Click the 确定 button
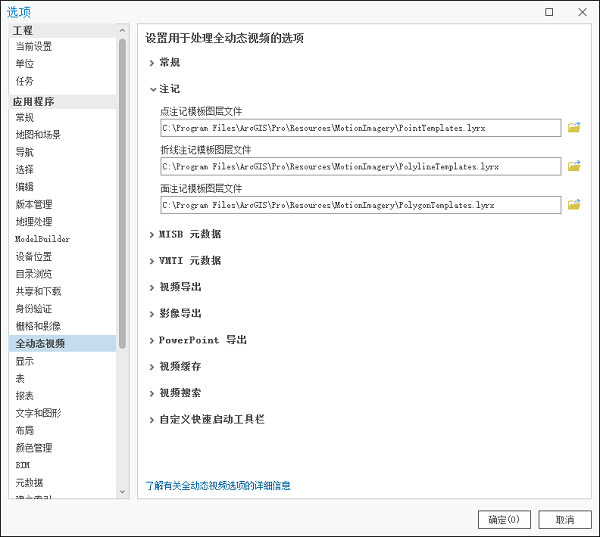The image size is (600, 537). pos(504,520)
